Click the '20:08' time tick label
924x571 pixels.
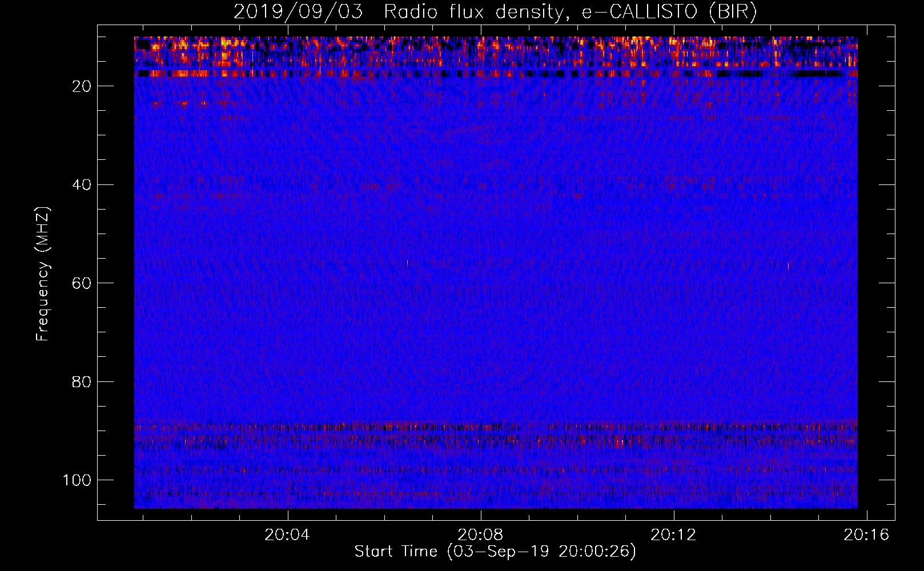point(481,534)
